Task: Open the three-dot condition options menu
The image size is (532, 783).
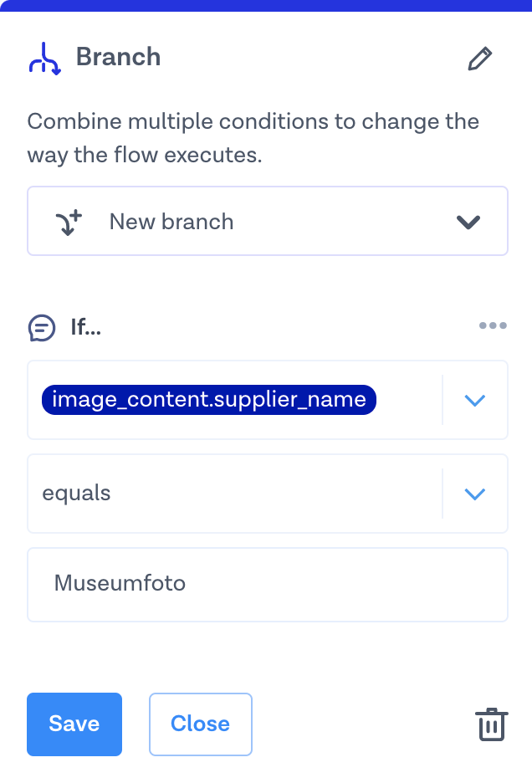Action: pos(493,326)
